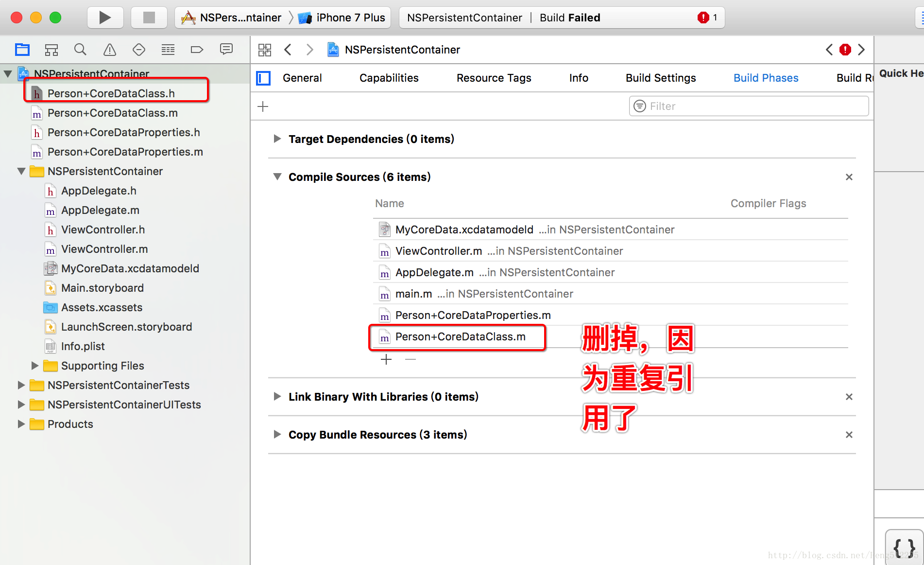Expand Target Dependencies section
Image resolution: width=924 pixels, height=565 pixels.
pyautogui.click(x=277, y=139)
